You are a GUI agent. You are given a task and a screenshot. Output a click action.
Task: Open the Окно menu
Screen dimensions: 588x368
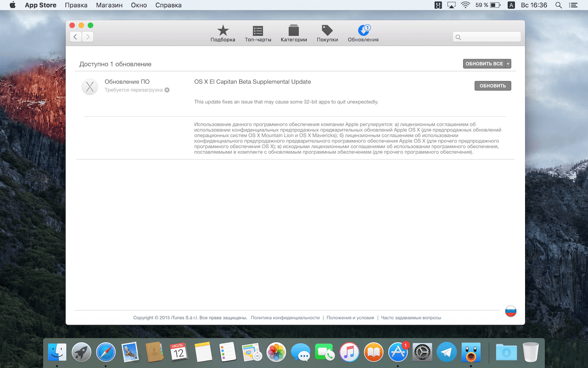point(139,5)
